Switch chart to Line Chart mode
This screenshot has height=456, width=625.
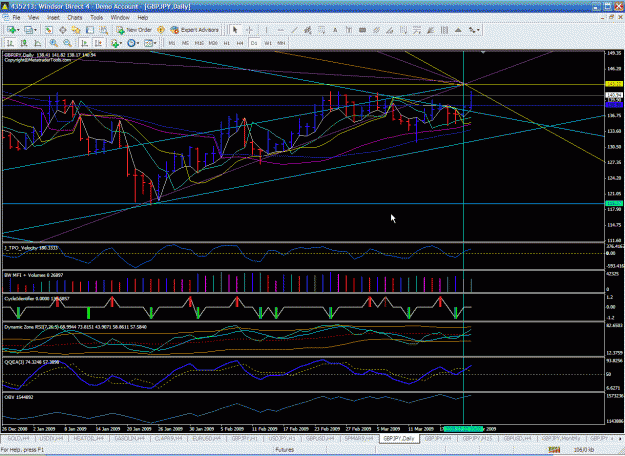[x=37, y=43]
